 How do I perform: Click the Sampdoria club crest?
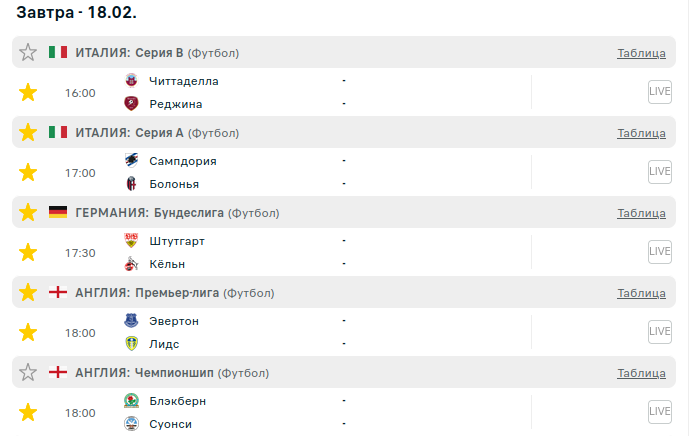pyautogui.click(x=131, y=161)
